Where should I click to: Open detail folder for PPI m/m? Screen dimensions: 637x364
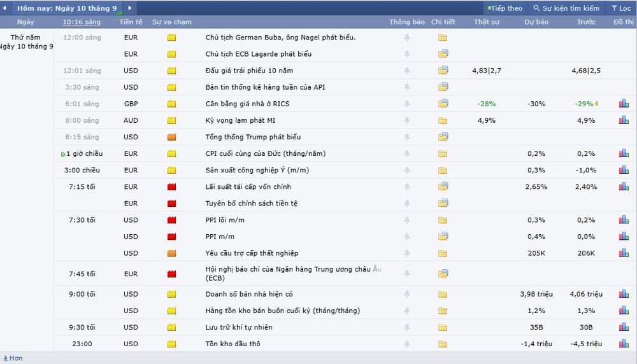click(x=443, y=236)
